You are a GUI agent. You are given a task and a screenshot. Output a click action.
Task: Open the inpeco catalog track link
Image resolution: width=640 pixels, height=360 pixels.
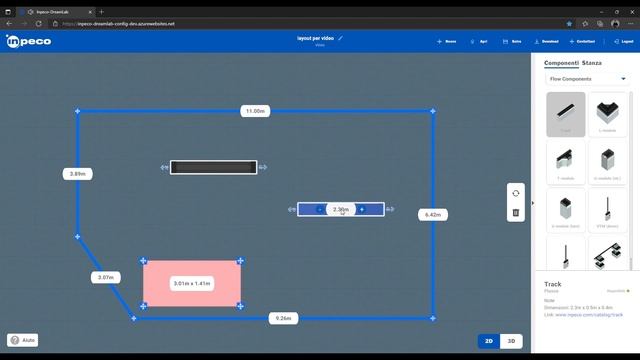tap(589, 315)
